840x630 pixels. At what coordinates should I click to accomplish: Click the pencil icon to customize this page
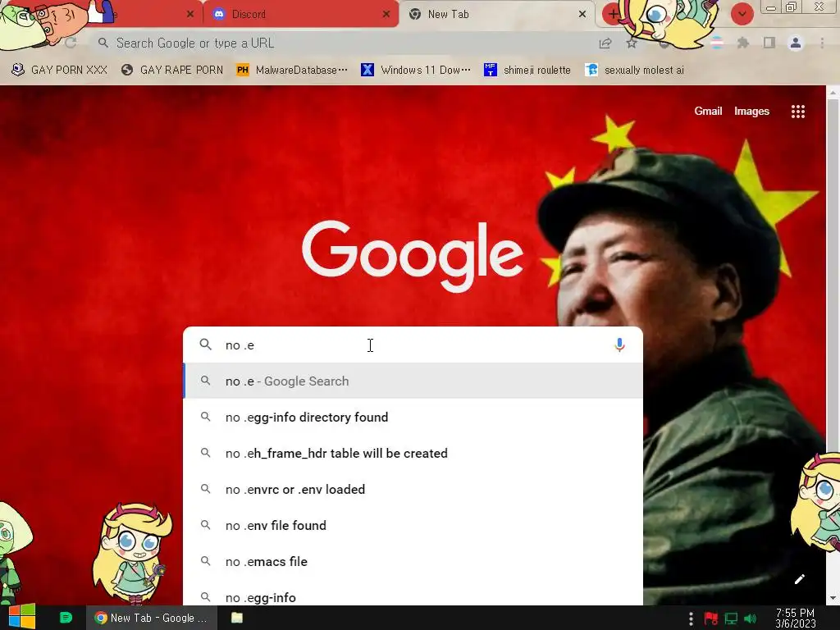(799, 579)
